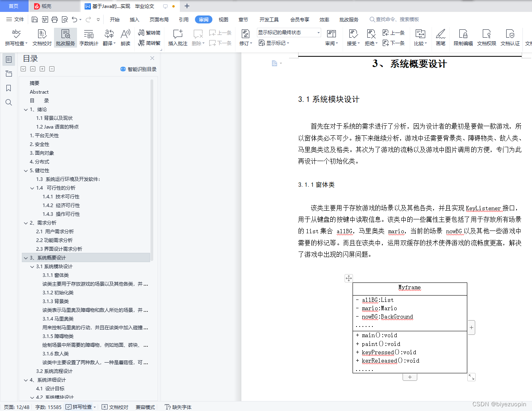
Task: Open the 开发工具 ribbon tab
Action: pyautogui.click(x=269, y=19)
